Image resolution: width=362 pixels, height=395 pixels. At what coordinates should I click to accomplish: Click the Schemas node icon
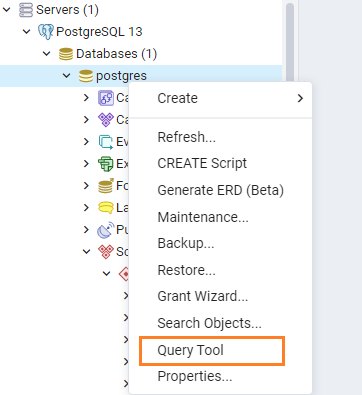pyautogui.click(x=106, y=252)
